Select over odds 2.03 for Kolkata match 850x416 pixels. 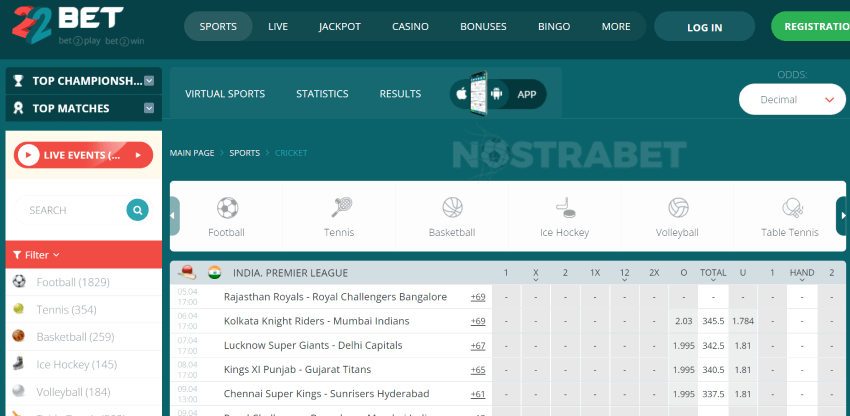684,321
